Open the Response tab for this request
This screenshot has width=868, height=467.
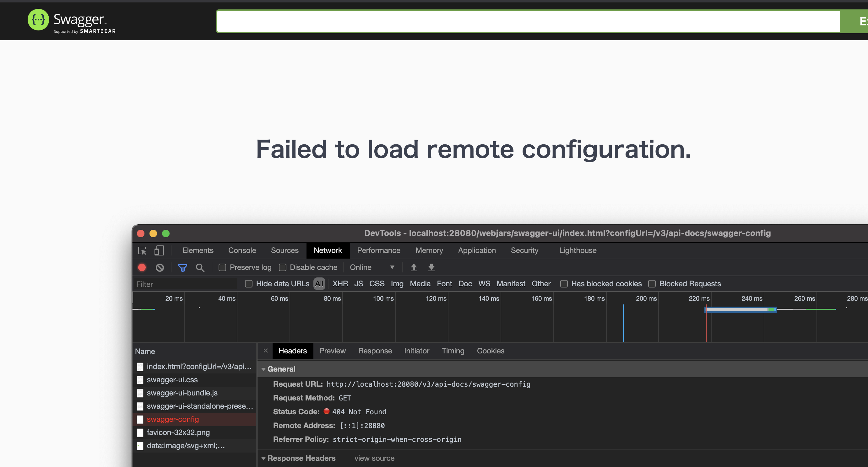click(x=375, y=351)
